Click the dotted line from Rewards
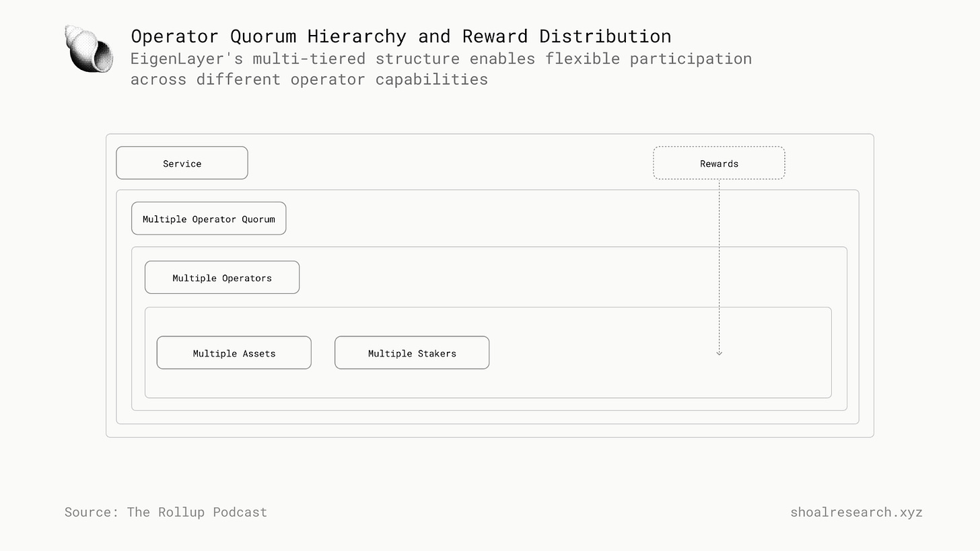The height and width of the screenshot is (551, 980). pyautogui.click(x=719, y=265)
